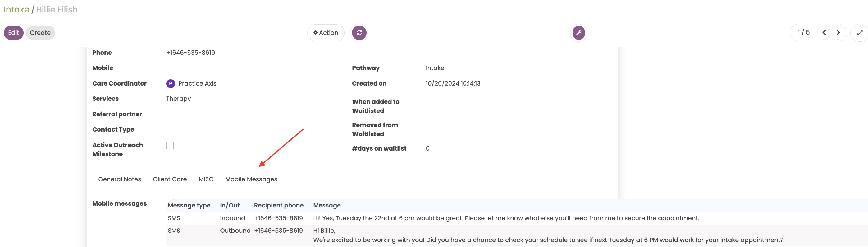This screenshot has width=868, height=247.
Task: Open the Action dropdown menu
Action: (326, 33)
